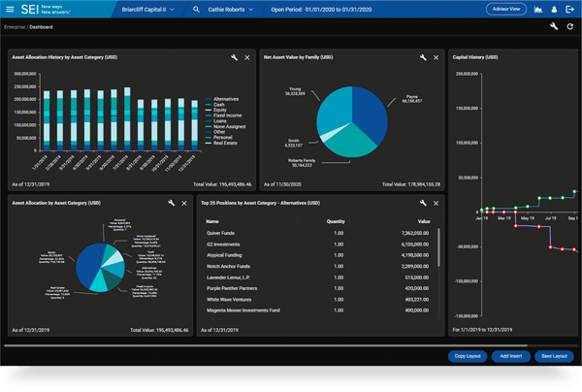Close the Net Asset Value by Family panel
Screen dimensions: 582x392
coord(436,57)
